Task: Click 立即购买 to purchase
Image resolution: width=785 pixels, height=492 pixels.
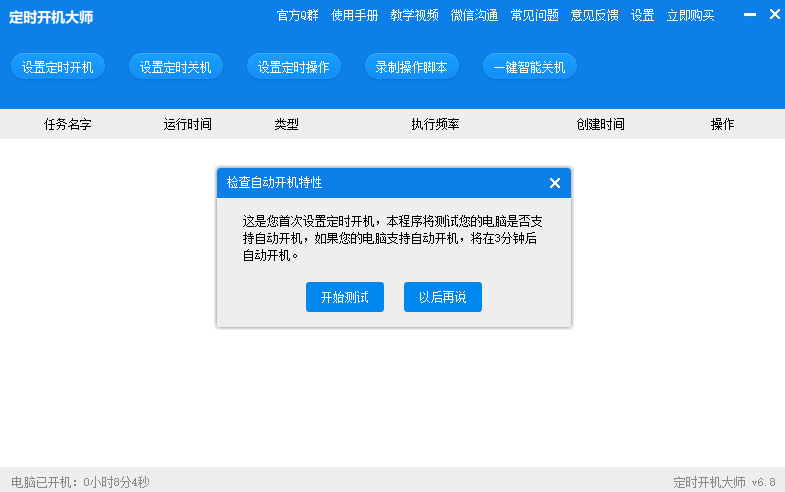Action: 690,15
